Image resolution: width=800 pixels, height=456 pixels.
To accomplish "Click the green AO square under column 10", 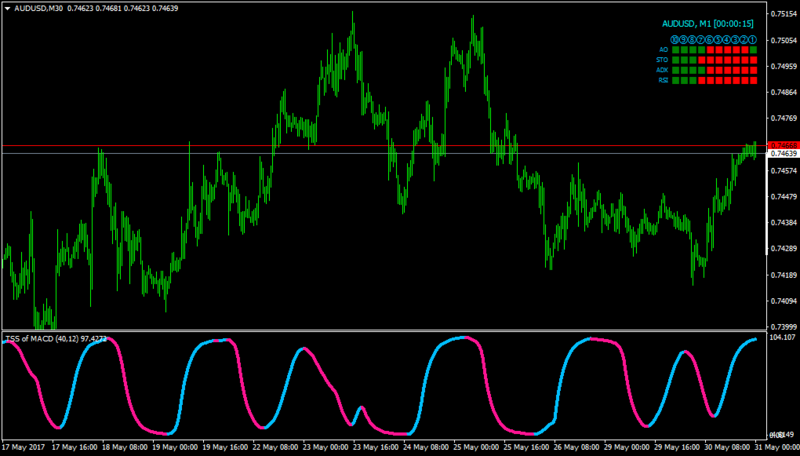I will pos(674,49).
